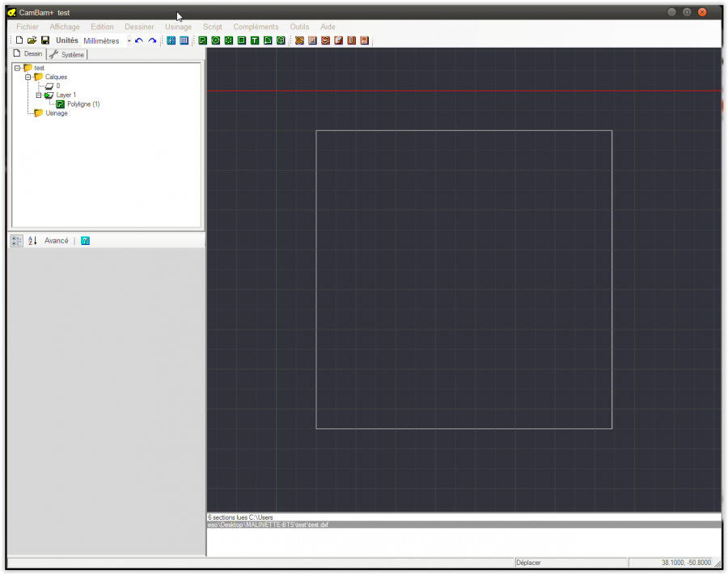The image size is (728, 574).
Task: Click the categorized view icon in properties toolbar
Action: click(x=17, y=241)
